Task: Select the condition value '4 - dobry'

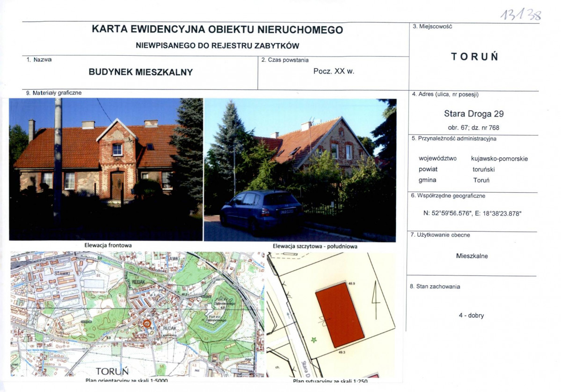Action: (471, 315)
